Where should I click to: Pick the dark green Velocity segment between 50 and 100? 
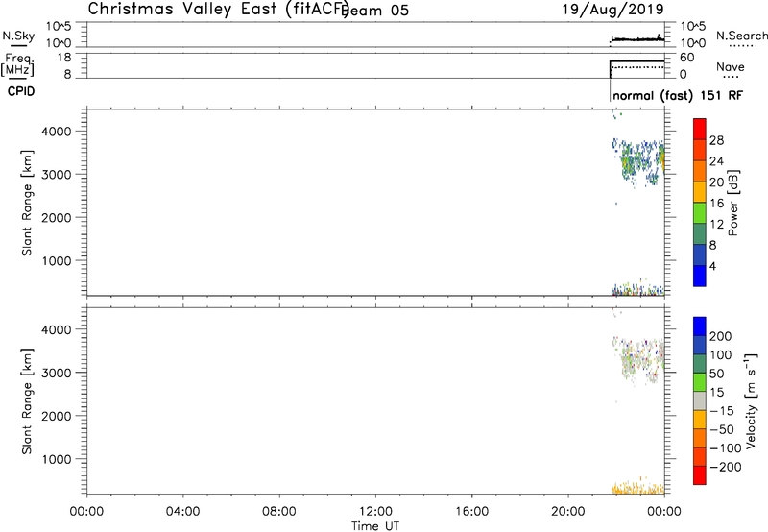(x=700, y=364)
